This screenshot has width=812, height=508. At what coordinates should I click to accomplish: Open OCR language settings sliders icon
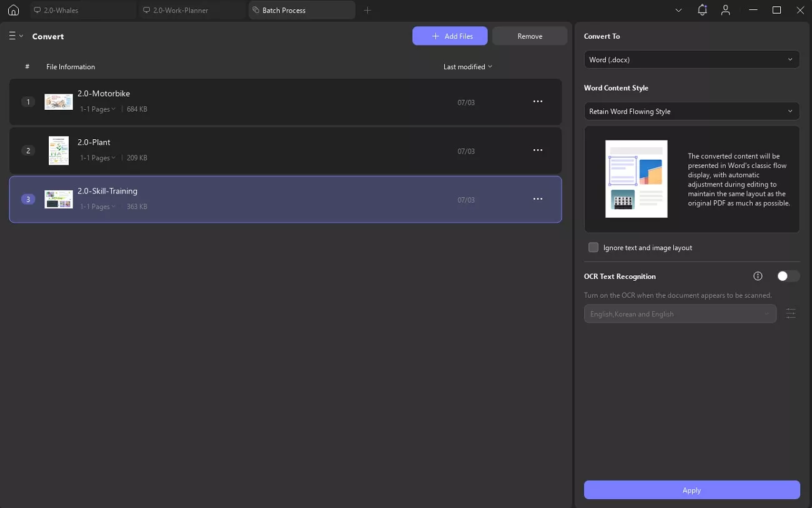coord(791,314)
